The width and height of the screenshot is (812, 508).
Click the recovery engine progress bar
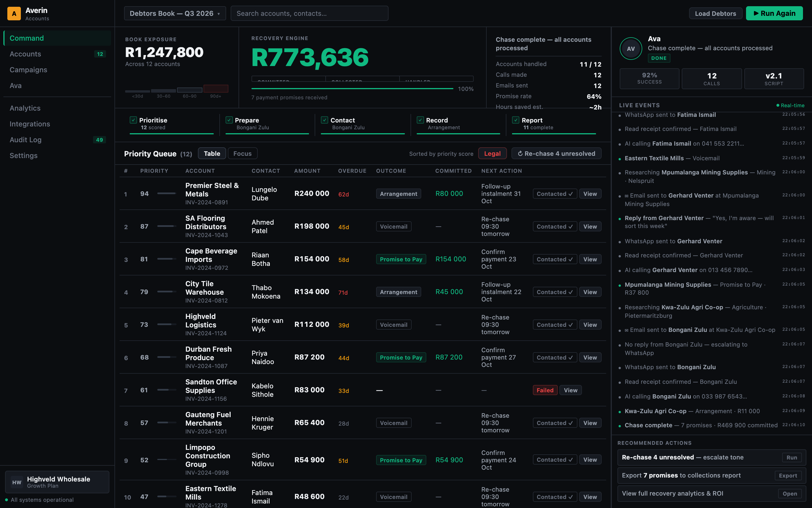(352, 89)
